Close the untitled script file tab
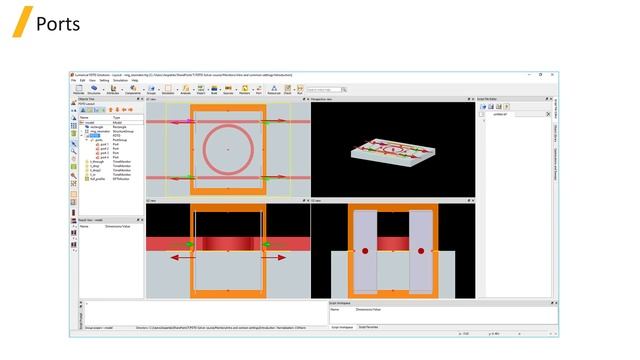This screenshot has height=360, width=640. click(x=548, y=114)
